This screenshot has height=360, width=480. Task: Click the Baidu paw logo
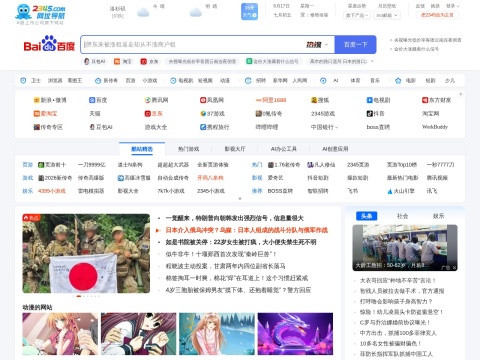[49, 44]
